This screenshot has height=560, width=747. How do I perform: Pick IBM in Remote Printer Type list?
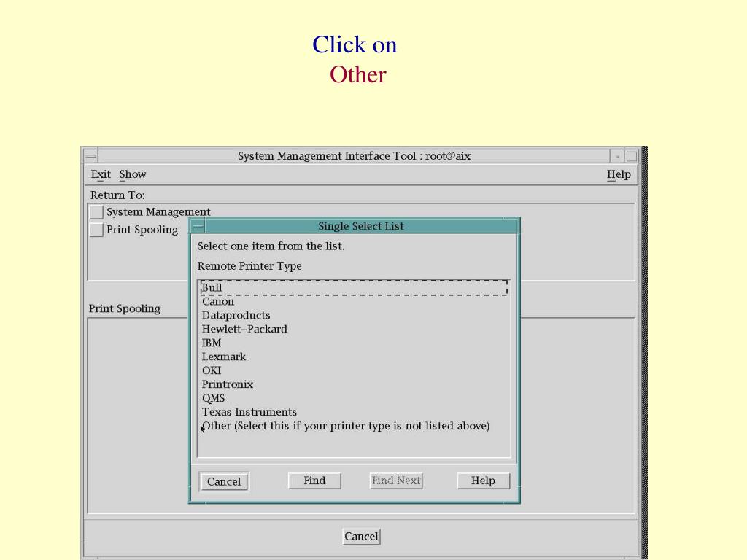[212, 343]
